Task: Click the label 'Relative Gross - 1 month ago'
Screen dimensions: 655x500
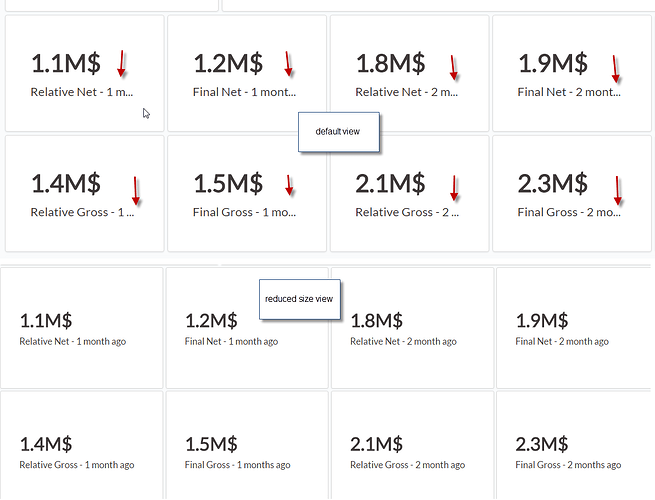Action: point(77,464)
